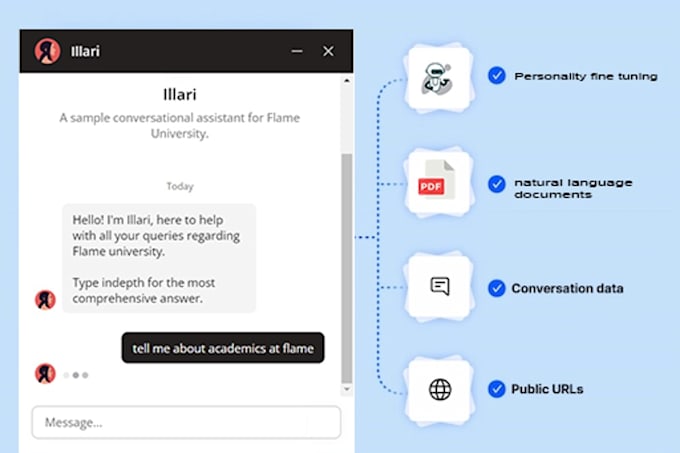Click the 'Illari' title in the chat header
This screenshot has width=680, height=453.
pos(85,51)
